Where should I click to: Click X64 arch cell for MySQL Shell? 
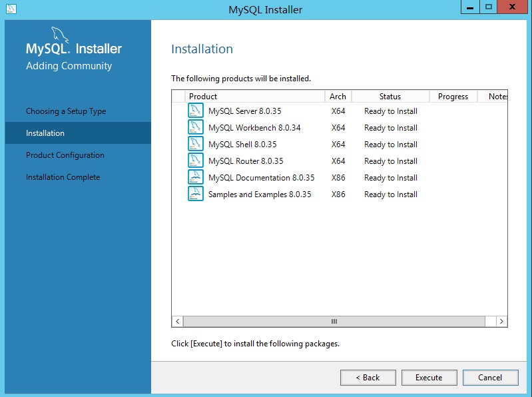coord(338,144)
